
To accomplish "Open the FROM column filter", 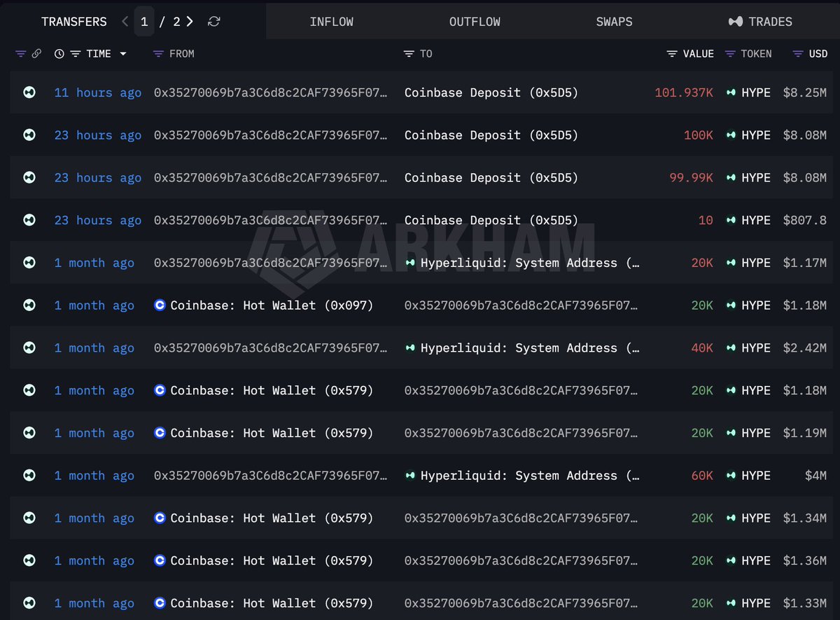I will pyautogui.click(x=158, y=54).
